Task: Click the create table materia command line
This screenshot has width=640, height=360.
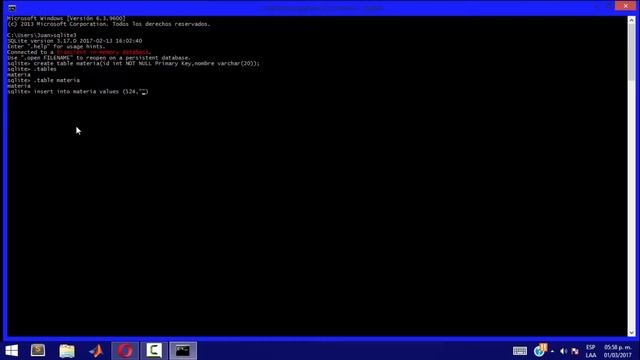Action: tap(133, 64)
